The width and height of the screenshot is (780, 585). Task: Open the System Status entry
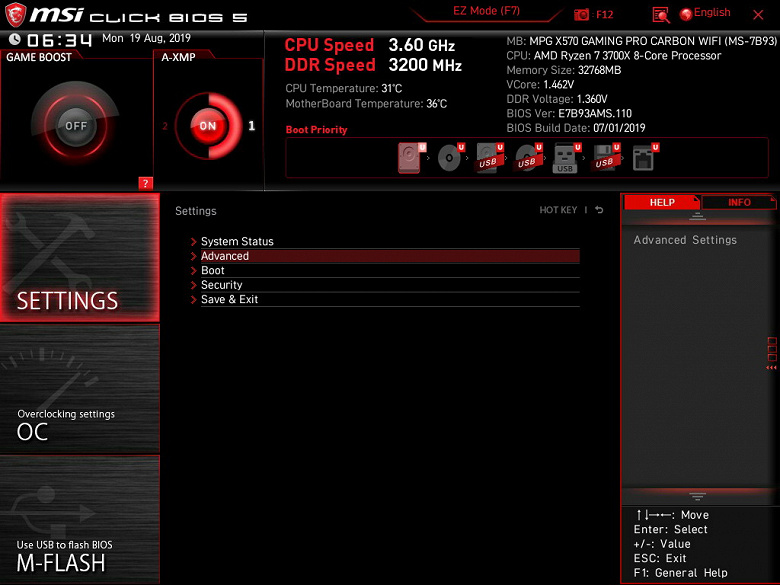390,241
